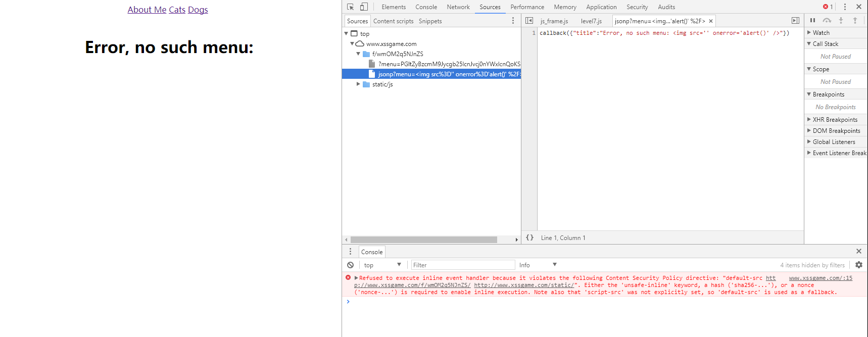
Task: Click the pause script execution button
Action: tap(812, 21)
